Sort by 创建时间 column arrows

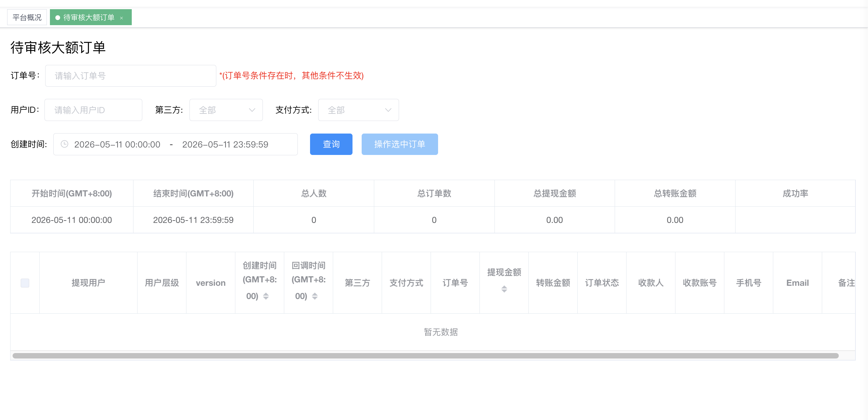(266, 296)
